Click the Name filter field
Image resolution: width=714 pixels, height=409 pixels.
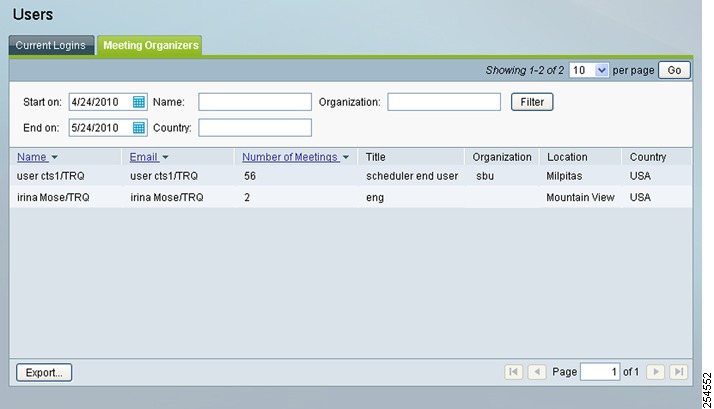point(255,102)
